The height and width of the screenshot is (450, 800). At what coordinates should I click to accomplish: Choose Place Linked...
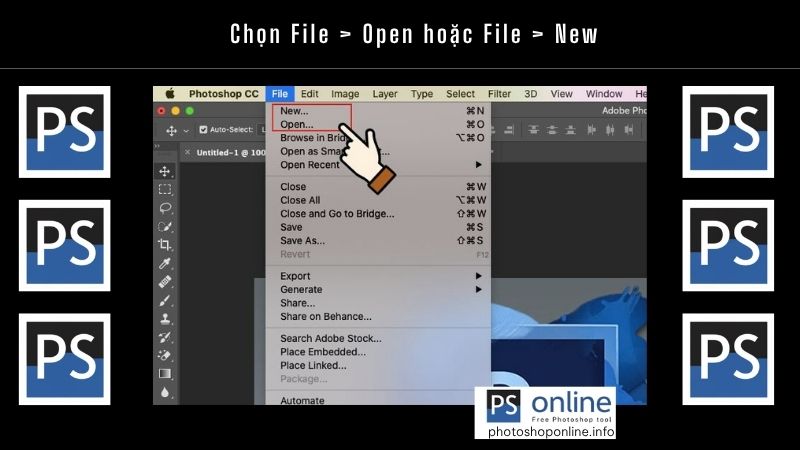click(x=378, y=365)
